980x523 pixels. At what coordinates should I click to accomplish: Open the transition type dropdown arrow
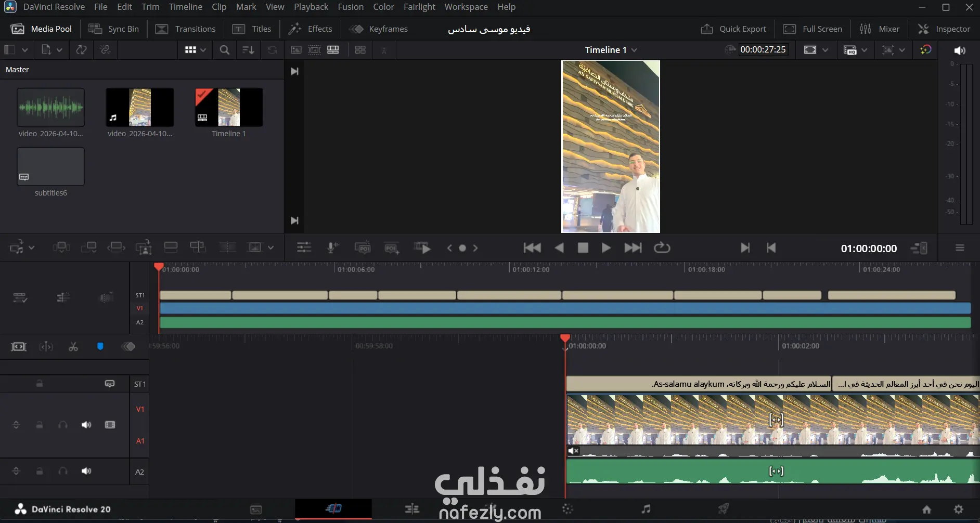pyautogui.click(x=270, y=247)
